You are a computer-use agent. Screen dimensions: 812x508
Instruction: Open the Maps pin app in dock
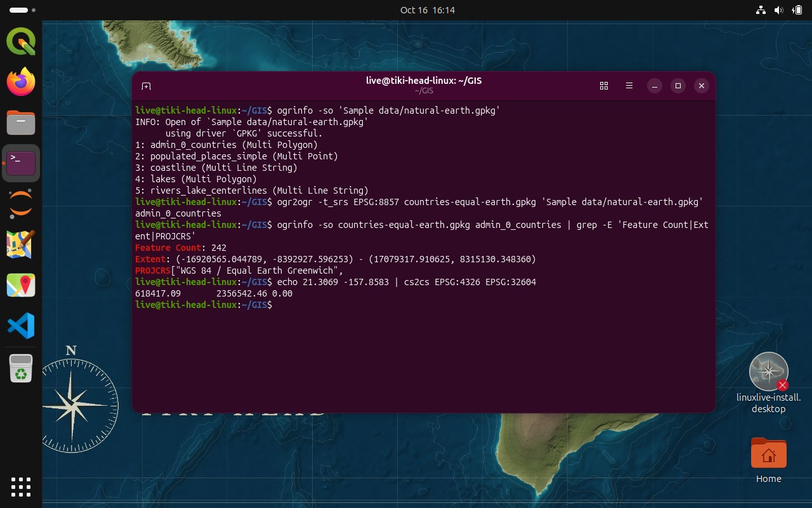coord(21,285)
